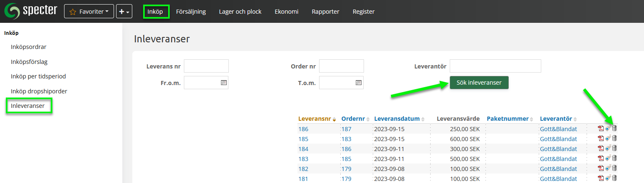Open the Försäljning menu

[x=191, y=12]
